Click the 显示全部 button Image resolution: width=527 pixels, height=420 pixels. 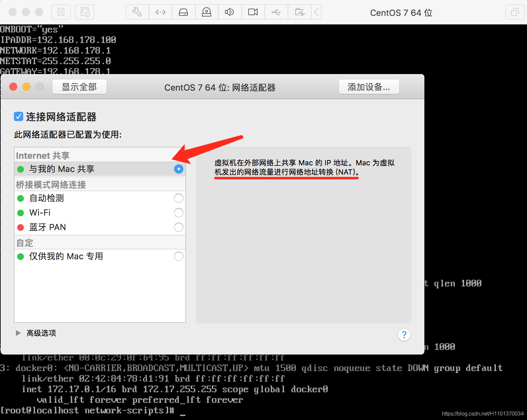pos(79,87)
